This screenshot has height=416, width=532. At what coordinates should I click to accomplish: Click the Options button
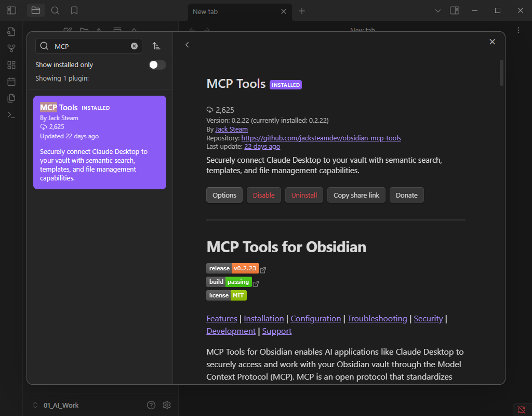(x=224, y=196)
